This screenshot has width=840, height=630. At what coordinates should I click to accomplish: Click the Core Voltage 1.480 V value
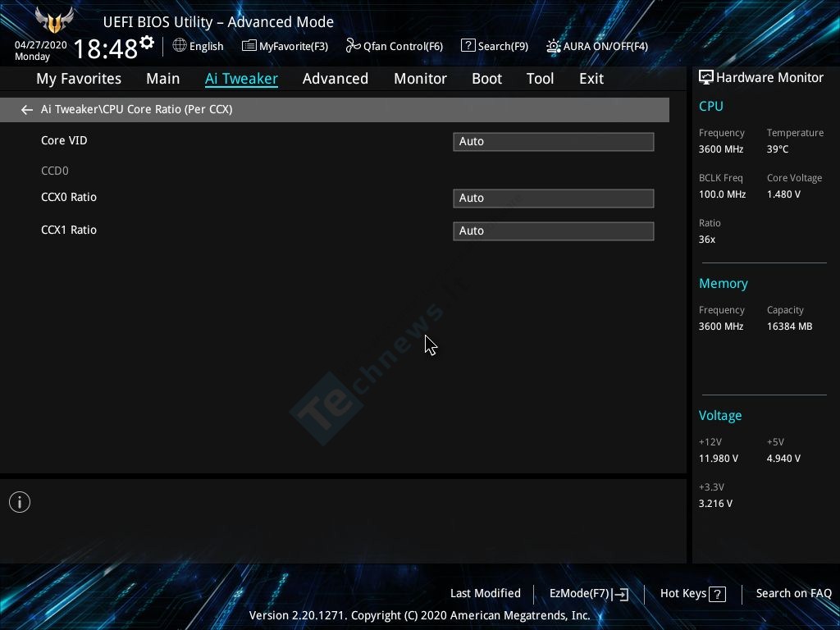click(783, 194)
